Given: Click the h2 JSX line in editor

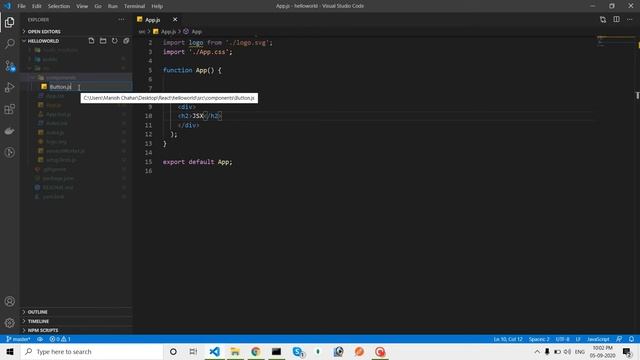Looking at the screenshot, I should tap(200, 116).
